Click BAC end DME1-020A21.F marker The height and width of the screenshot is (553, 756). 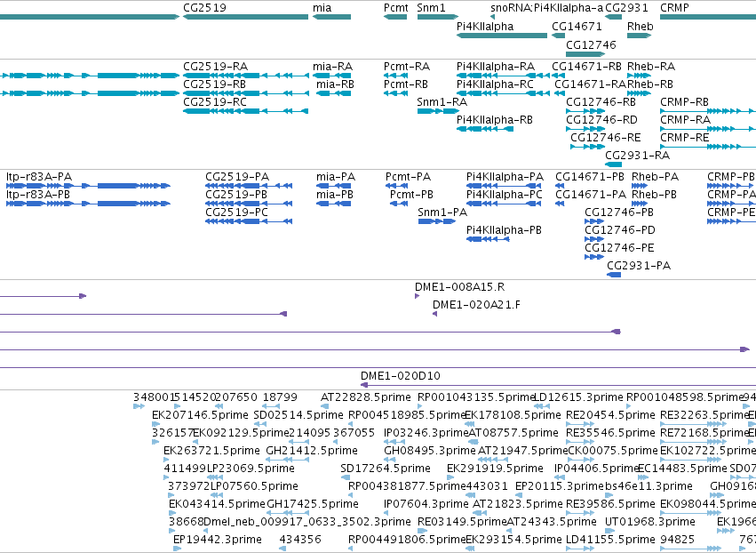435,314
